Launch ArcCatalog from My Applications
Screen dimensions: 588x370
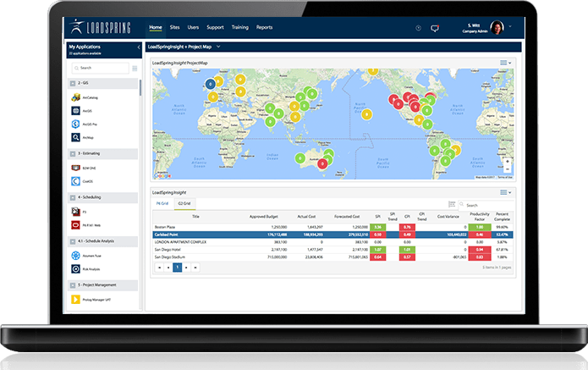coord(85,97)
